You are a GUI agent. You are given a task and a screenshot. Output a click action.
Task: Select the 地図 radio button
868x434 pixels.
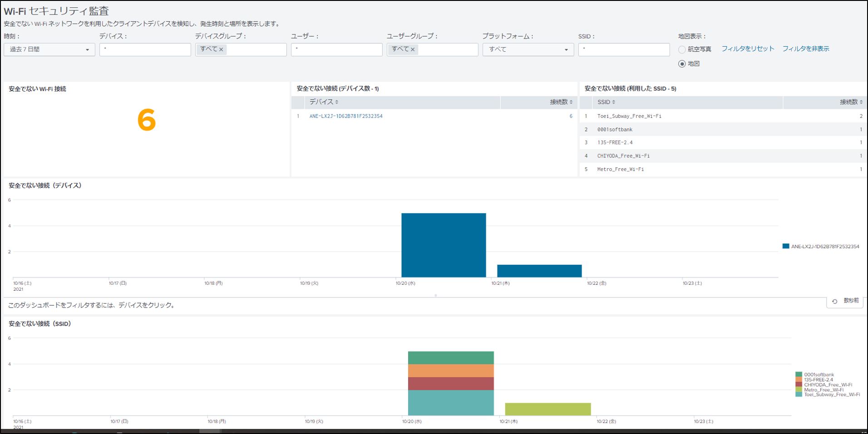coord(682,64)
